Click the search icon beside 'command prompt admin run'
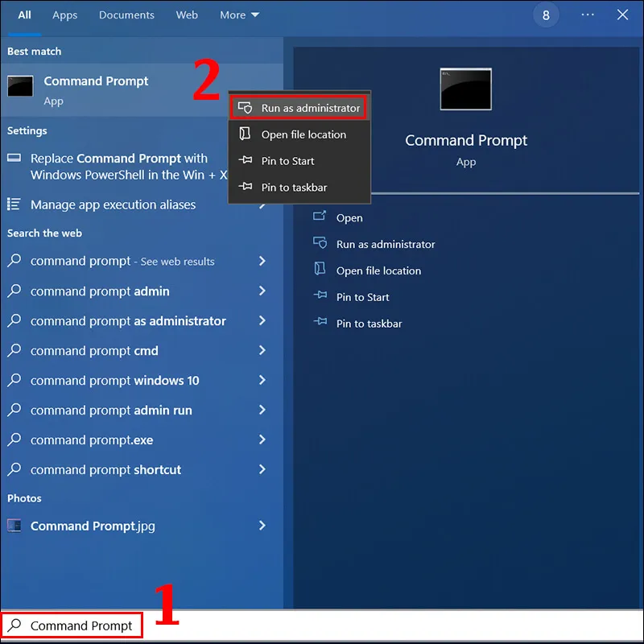Viewport: 644px width, 644px height. [x=14, y=410]
